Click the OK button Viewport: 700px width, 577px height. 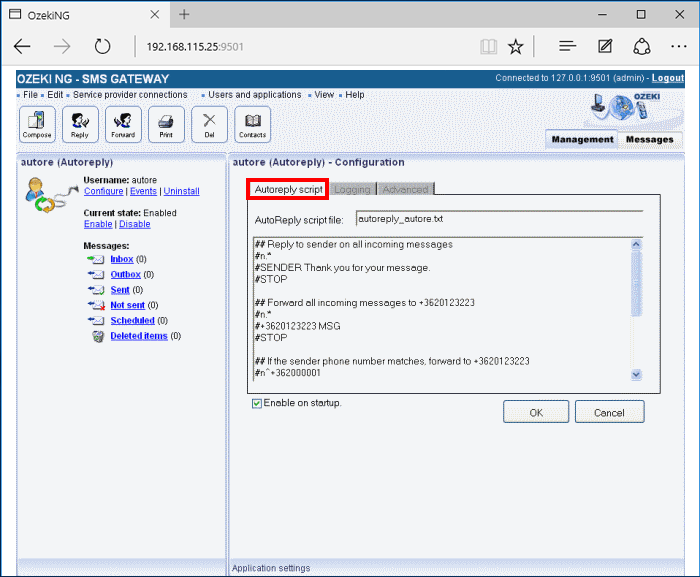pos(536,412)
